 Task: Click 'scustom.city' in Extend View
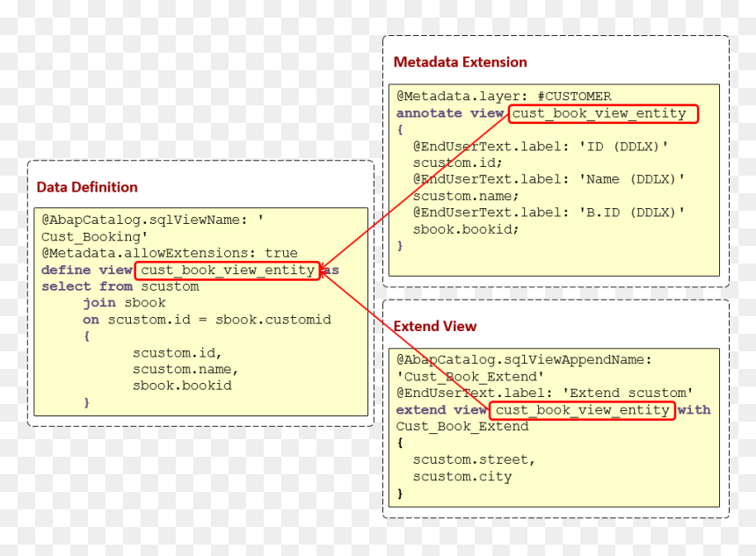pyautogui.click(x=462, y=476)
